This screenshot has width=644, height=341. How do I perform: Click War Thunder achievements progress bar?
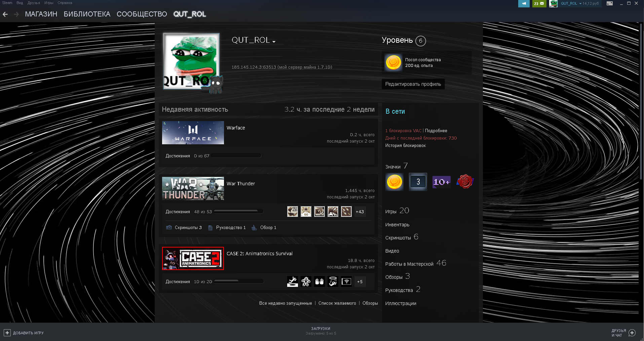[238, 212]
